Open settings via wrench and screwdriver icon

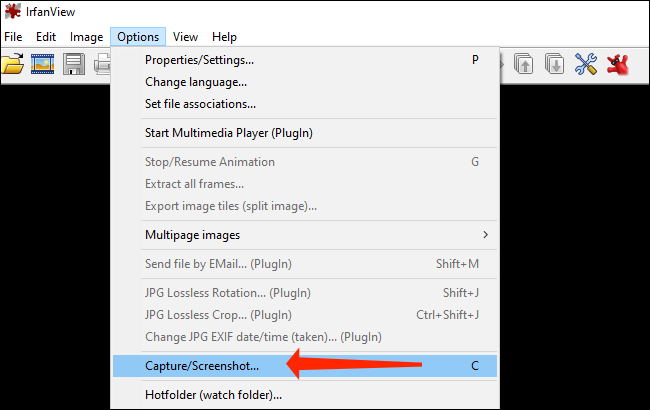pyautogui.click(x=586, y=65)
